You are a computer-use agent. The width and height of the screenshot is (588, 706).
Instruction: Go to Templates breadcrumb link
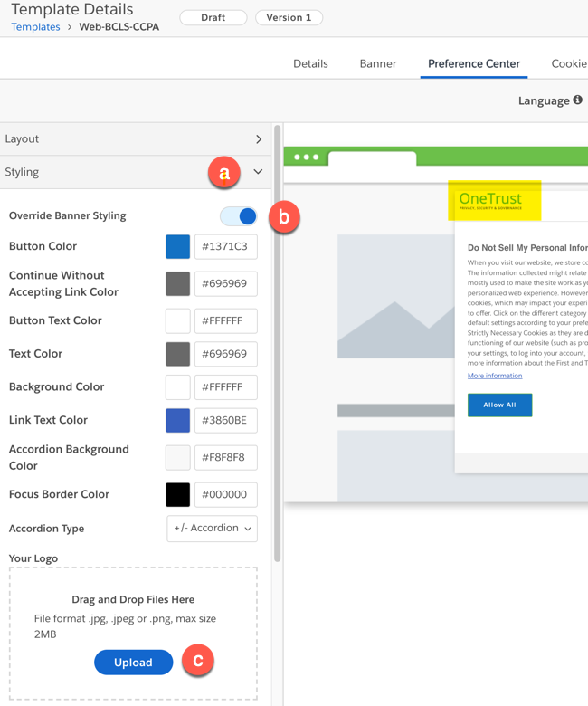point(35,27)
